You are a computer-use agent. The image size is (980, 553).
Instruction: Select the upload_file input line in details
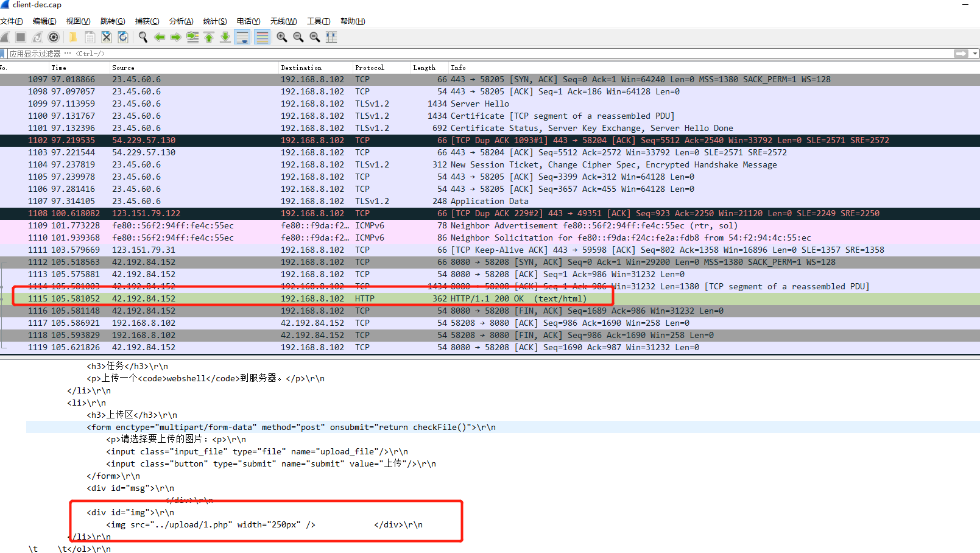[x=257, y=451]
